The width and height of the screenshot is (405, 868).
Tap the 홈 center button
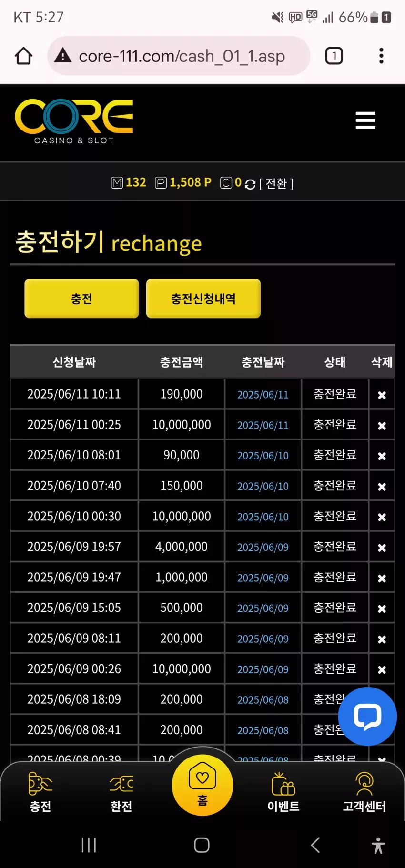point(202,785)
